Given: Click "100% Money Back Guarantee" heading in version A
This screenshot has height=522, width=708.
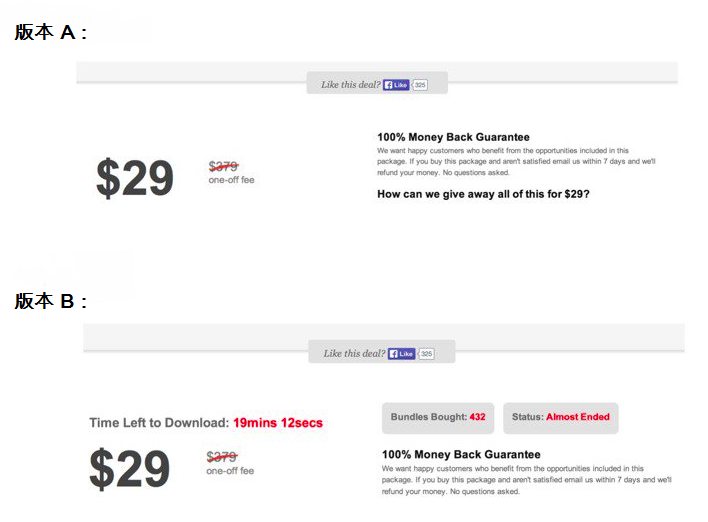Looking at the screenshot, I should pos(453,137).
